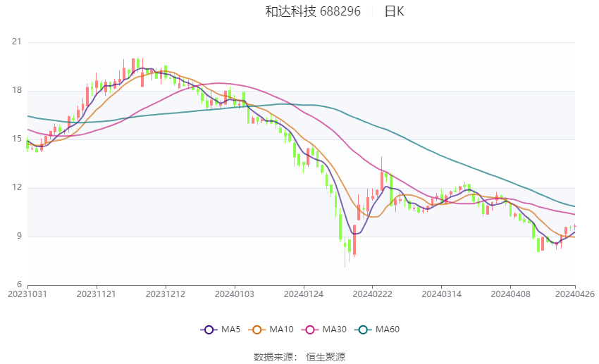Hide the MA30 line via its label
The height and width of the screenshot is (364, 599).
(335, 330)
